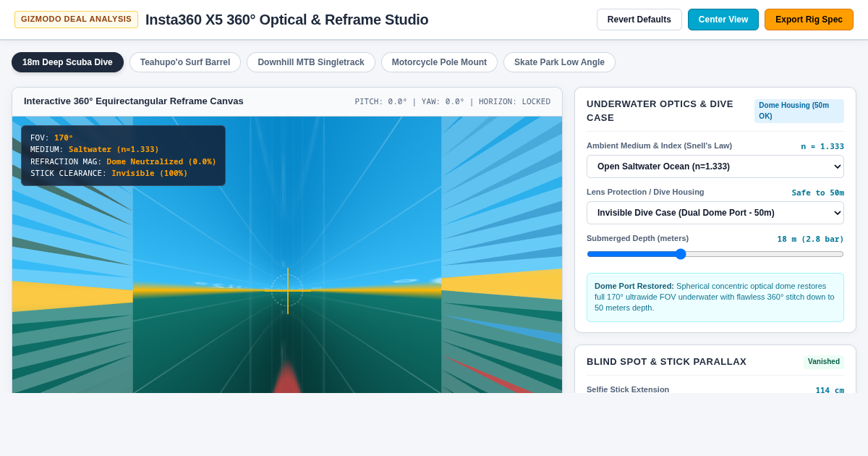Click the PITCH YAW HORIZON readout text
Screen dimensions: 868x456
tap(452, 102)
